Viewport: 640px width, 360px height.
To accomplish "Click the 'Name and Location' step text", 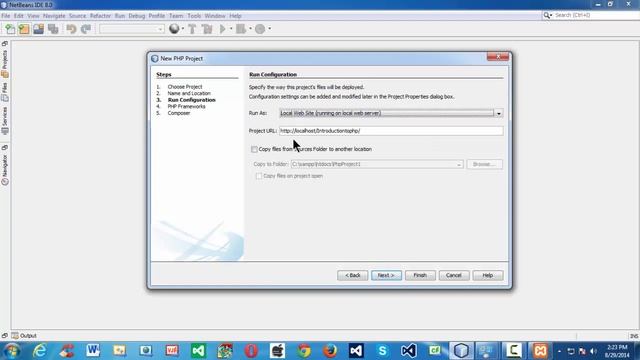I will coord(189,93).
